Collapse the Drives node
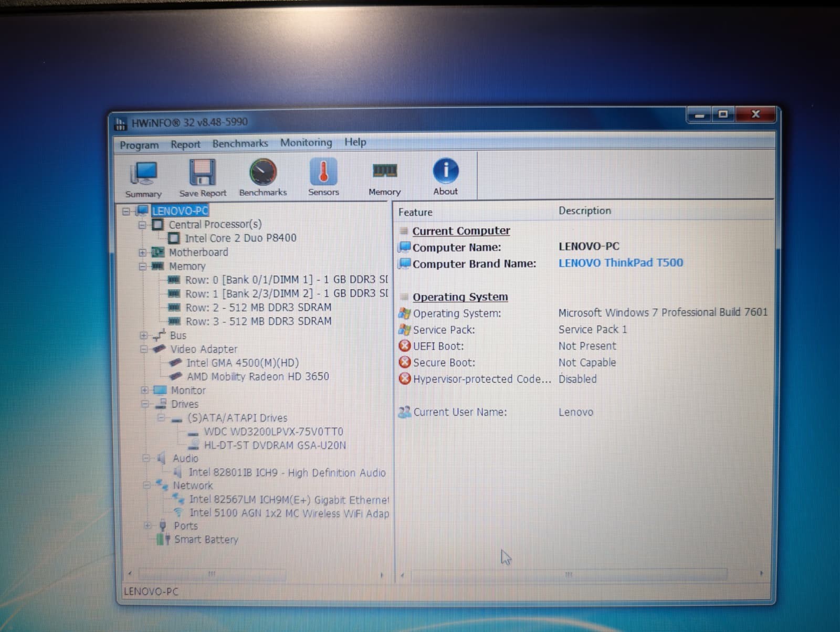The width and height of the screenshot is (840, 632). 144,404
